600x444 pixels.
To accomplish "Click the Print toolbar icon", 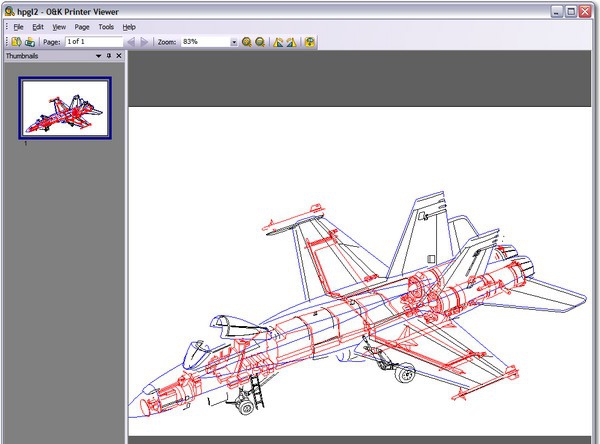I will click(30, 42).
